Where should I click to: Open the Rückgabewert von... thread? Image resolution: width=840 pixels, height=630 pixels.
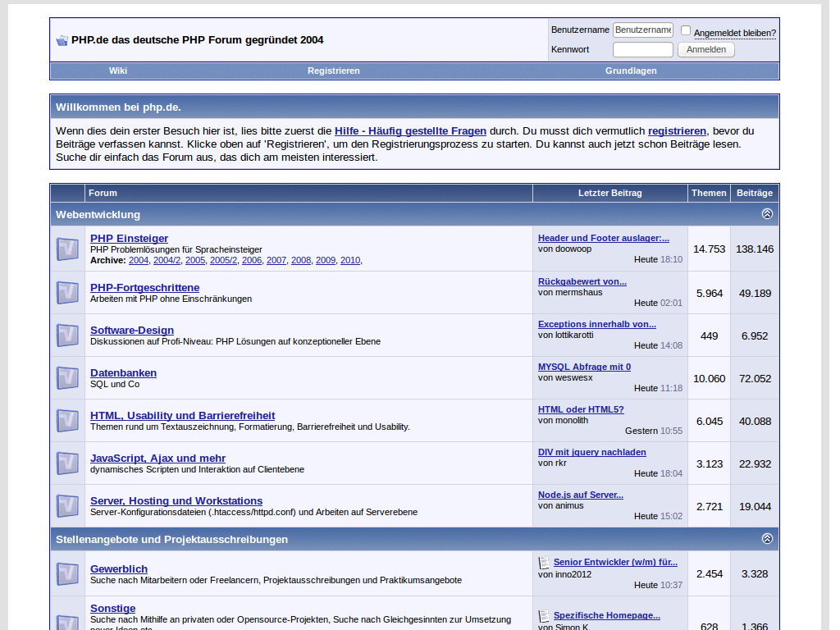(x=582, y=282)
